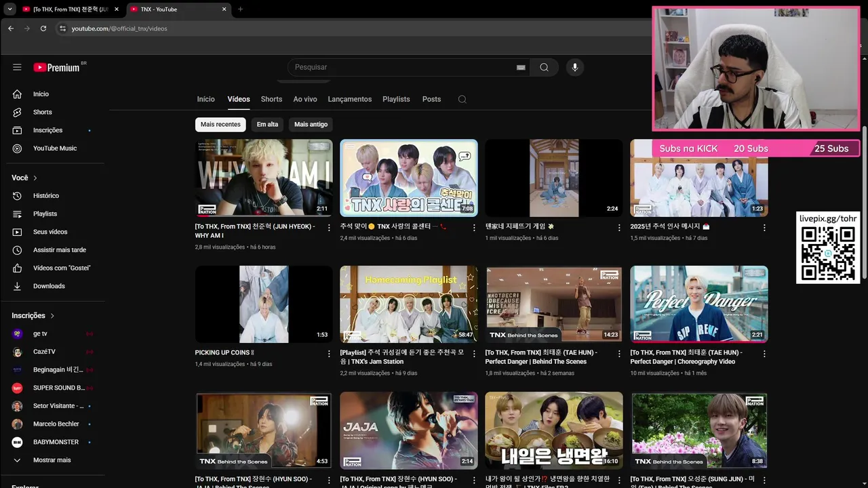
Task: Open options menu for WHY AM I video
Action: 329,228
